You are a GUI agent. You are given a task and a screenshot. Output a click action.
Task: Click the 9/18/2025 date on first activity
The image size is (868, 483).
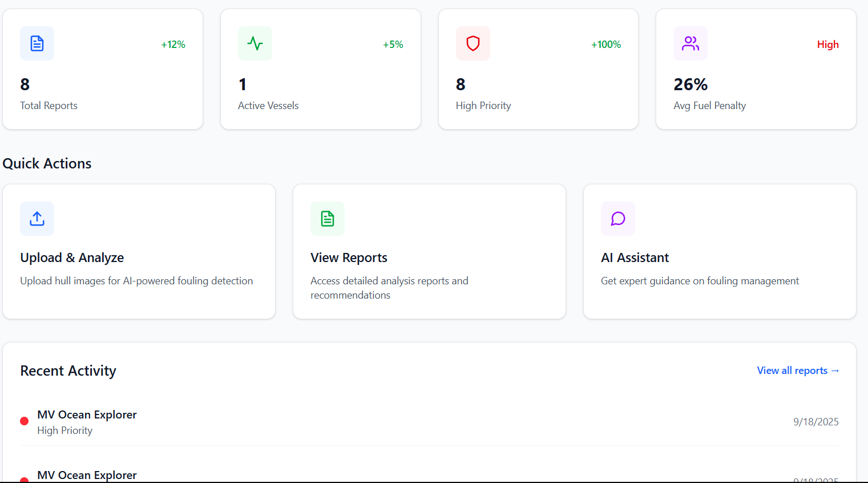pyautogui.click(x=816, y=422)
